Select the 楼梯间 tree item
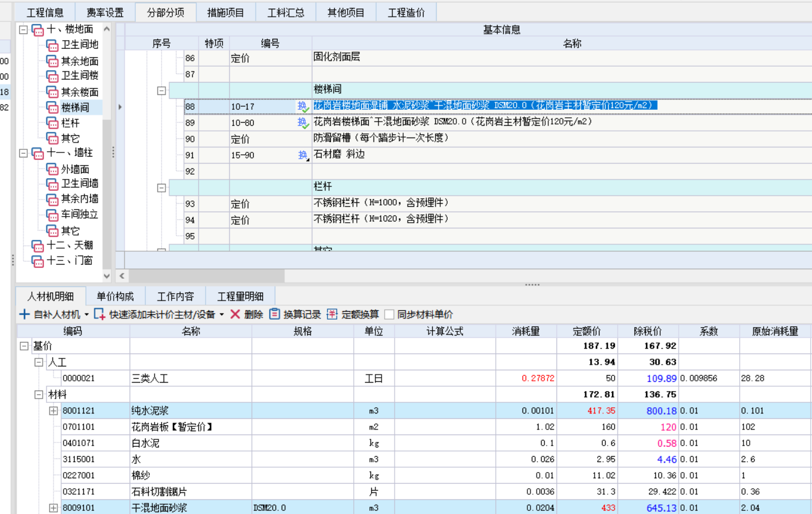Screen dimensions: 812x514 point(75,107)
